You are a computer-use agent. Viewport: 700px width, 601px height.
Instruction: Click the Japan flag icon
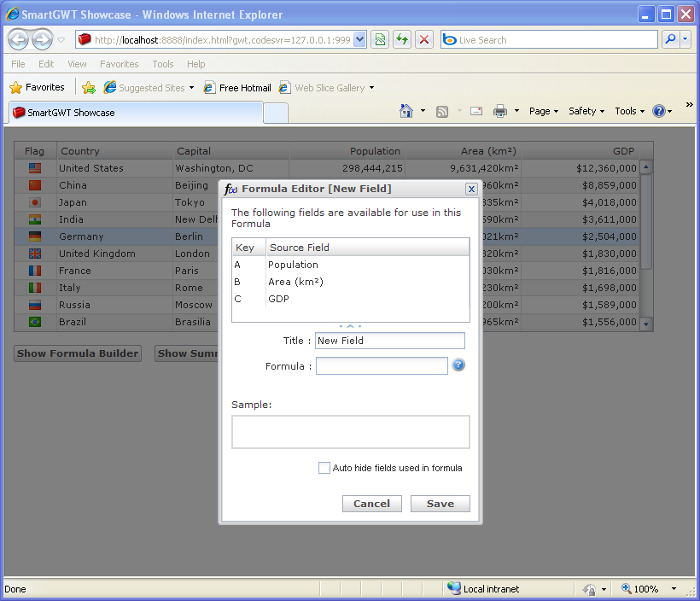tap(35, 202)
